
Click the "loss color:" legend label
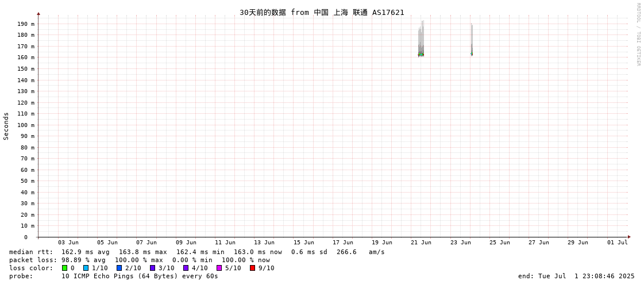[x=31, y=268]
